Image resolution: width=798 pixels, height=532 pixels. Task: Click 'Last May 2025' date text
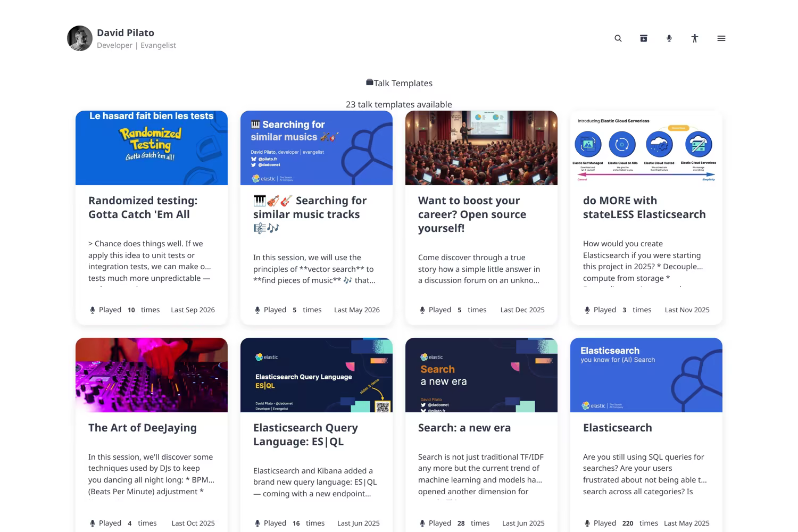[687, 523]
